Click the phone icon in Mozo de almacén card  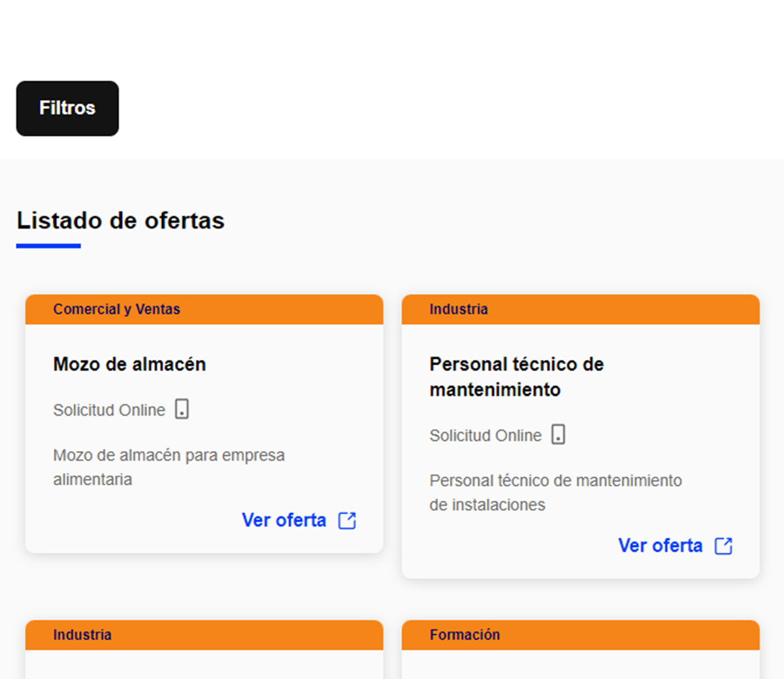click(x=182, y=409)
